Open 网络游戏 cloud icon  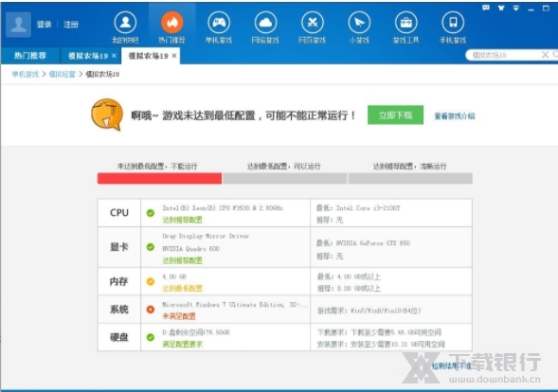pyautogui.click(x=265, y=23)
